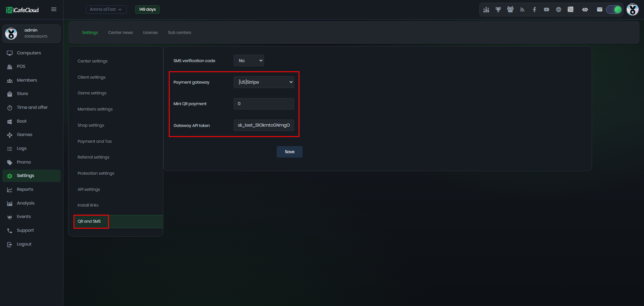
Task: Click the globe website icon
Action: pos(558,10)
